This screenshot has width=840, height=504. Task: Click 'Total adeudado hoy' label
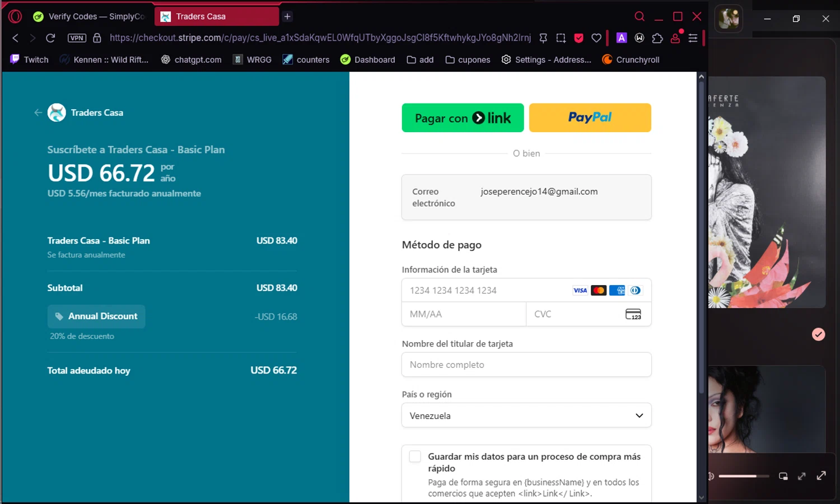(x=88, y=371)
